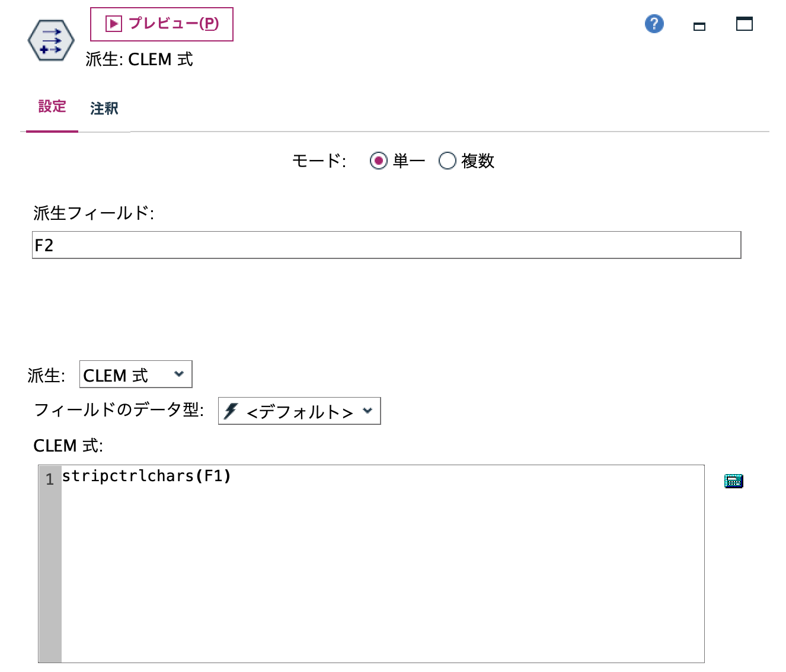Open the 派生 type dropdown showing CLEM 式
This screenshot has width=786, height=672.
click(x=135, y=375)
